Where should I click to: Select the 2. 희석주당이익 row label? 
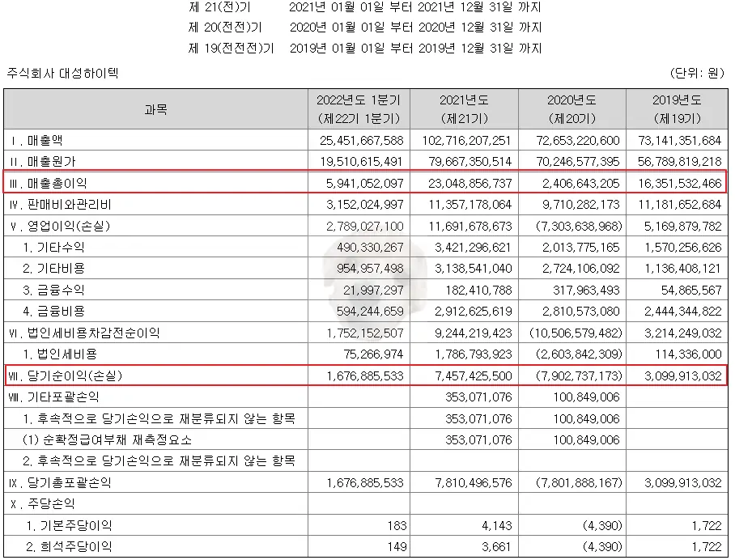click(x=70, y=546)
